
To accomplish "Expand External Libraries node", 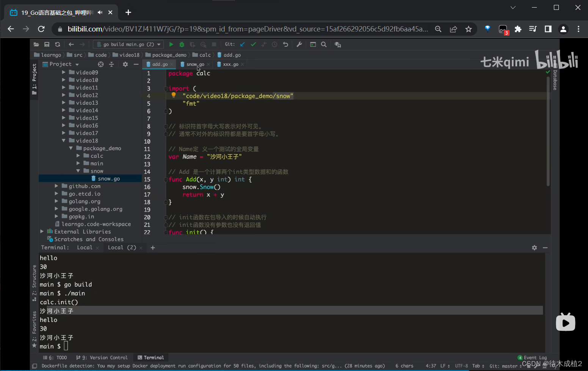I will click(x=42, y=231).
